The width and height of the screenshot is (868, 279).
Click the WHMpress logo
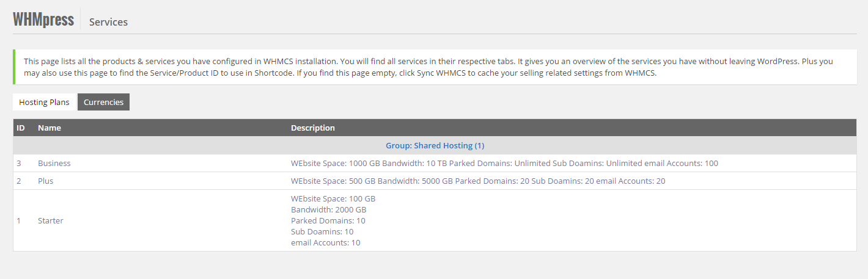pos(43,20)
